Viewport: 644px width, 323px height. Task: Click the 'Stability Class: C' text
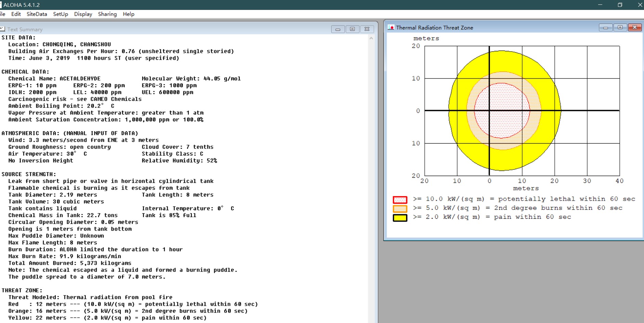pyautogui.click(x=172, y=154)
